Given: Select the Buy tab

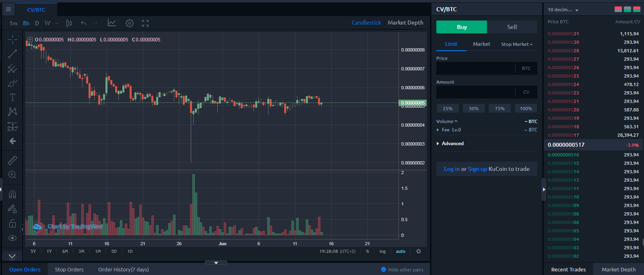Looking at the screenshot, I should pos(462,27).
